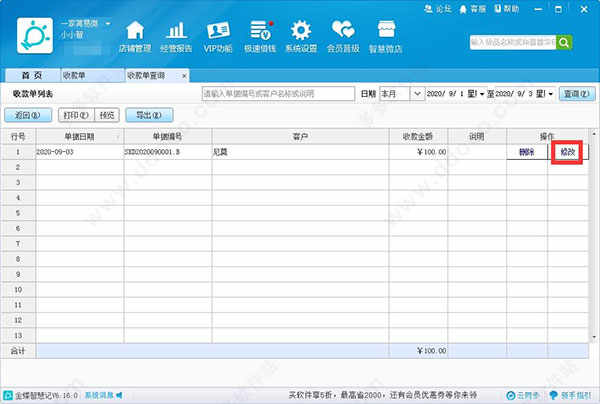Click the green search magnifier icon
The width and height of the screenshot is (600, 404).
[564, 42]
